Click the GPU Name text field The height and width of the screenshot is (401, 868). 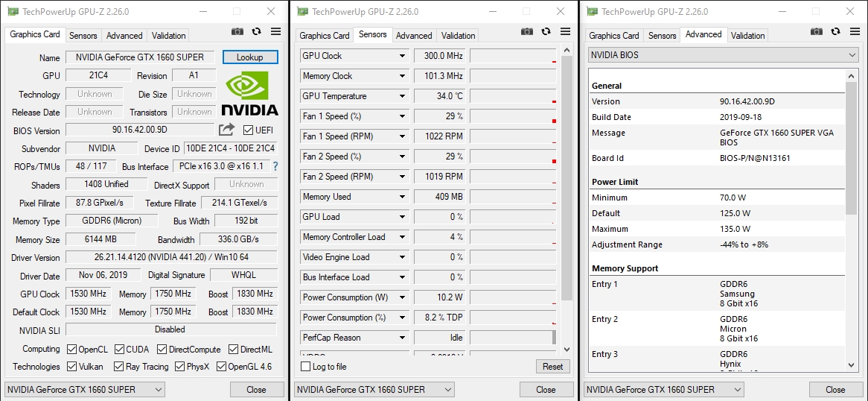point(141,57)
